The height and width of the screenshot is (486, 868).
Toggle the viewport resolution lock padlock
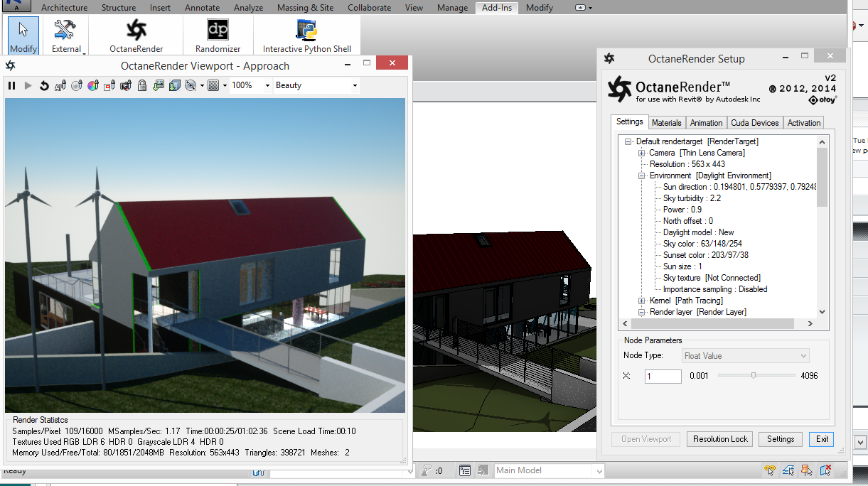[142, 86]
